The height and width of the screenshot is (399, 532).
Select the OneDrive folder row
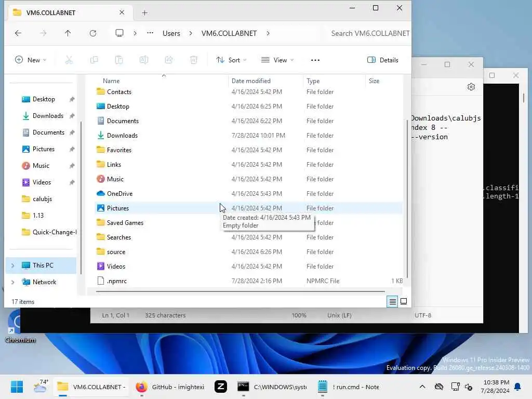pos(248,194)
